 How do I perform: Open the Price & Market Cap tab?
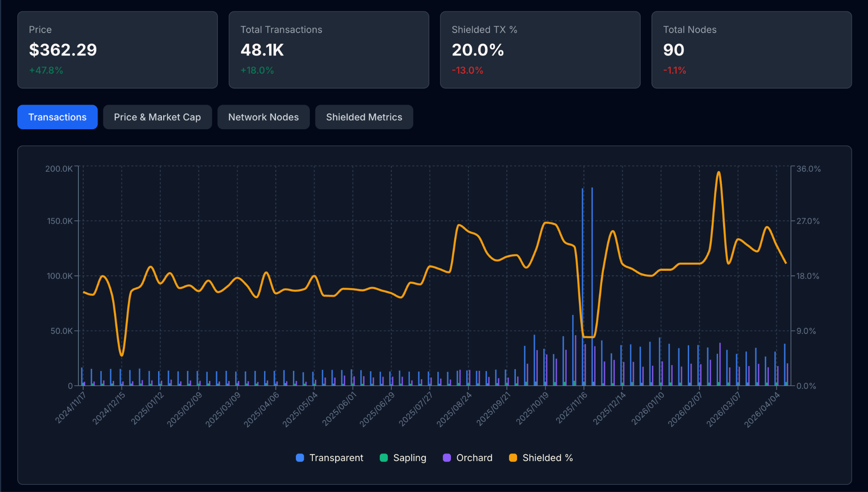point(157,117)
